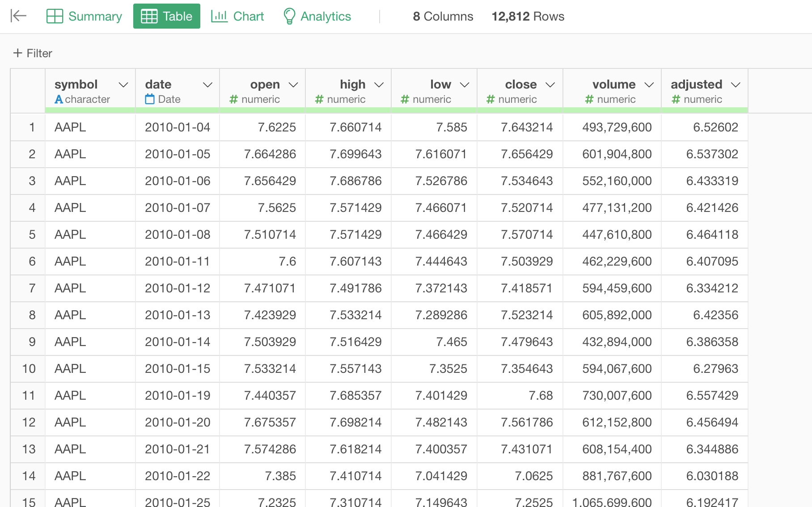
Task: Click the calendar icon under date column
Action: pyautogui.click(x=150, y=99)
